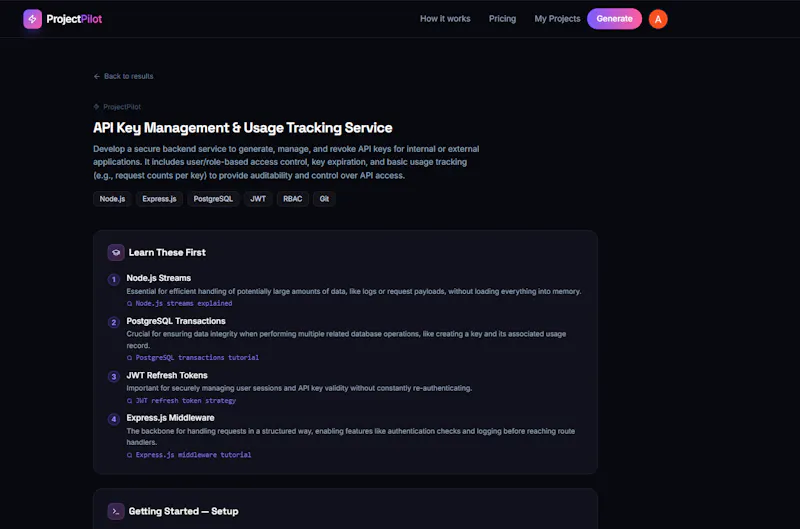Select the RBAC tag
Viewport: 800px width, 529px height.
click(293, 199)
